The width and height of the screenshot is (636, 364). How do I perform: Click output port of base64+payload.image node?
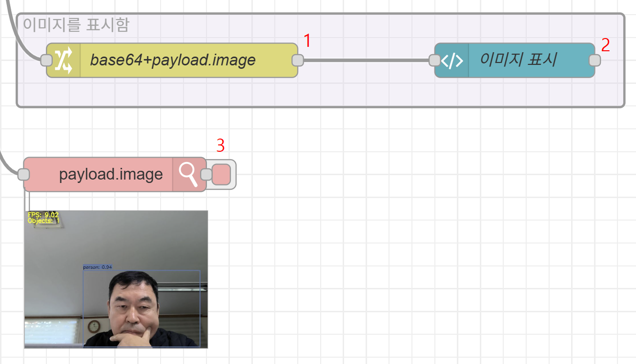(x=297, y=60)
